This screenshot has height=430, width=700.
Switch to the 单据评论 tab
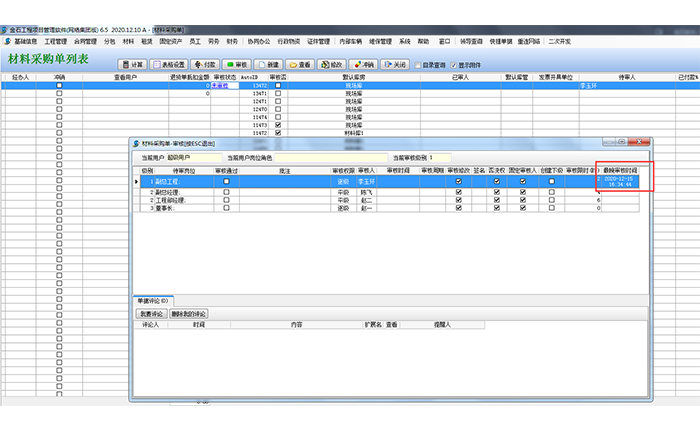point(155,300)
